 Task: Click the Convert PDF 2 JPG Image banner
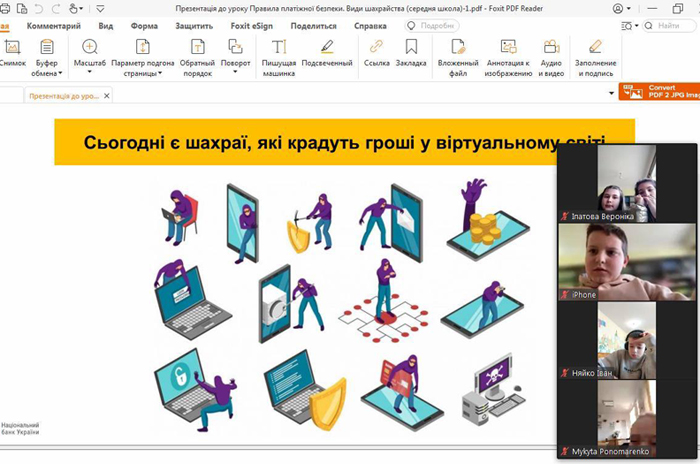(658, 91)
